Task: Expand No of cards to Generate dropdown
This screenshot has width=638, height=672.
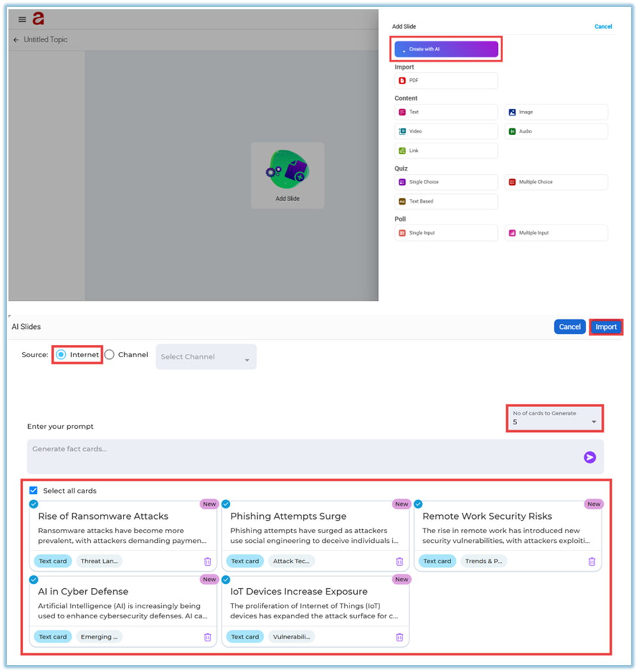Action: [x=554, y=419]
